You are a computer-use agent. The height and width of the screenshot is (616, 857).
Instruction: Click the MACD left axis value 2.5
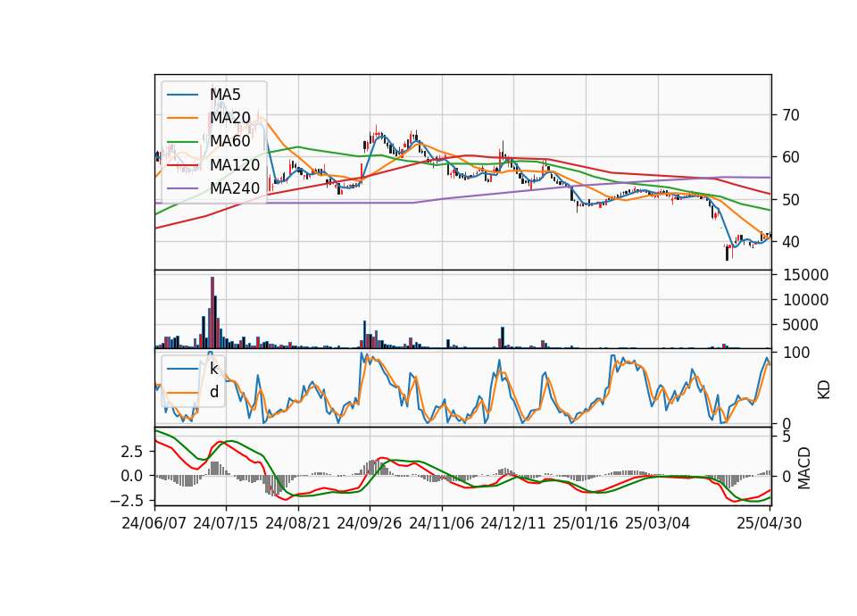[x=132, y=452]
